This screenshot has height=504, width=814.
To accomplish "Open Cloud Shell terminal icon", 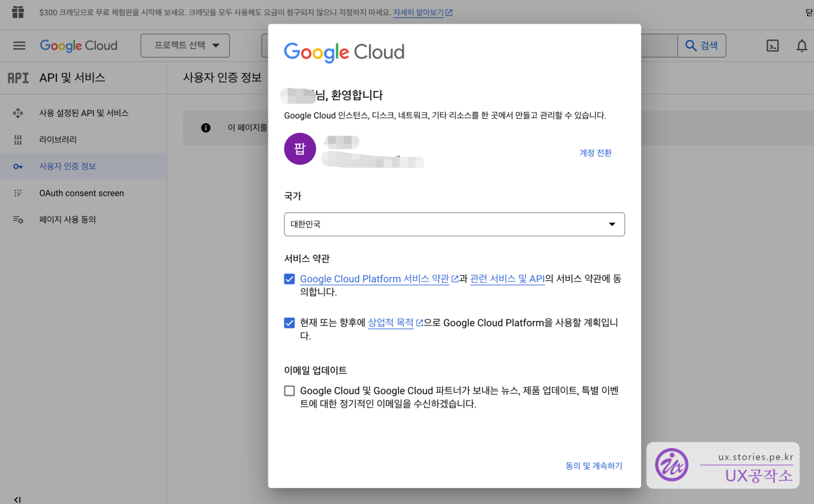I will point(773,46).
